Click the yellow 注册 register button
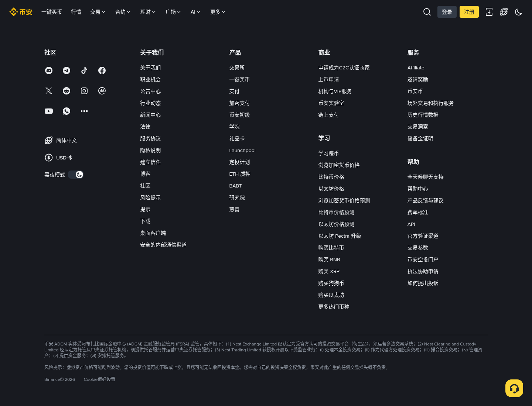 point(469,12)
